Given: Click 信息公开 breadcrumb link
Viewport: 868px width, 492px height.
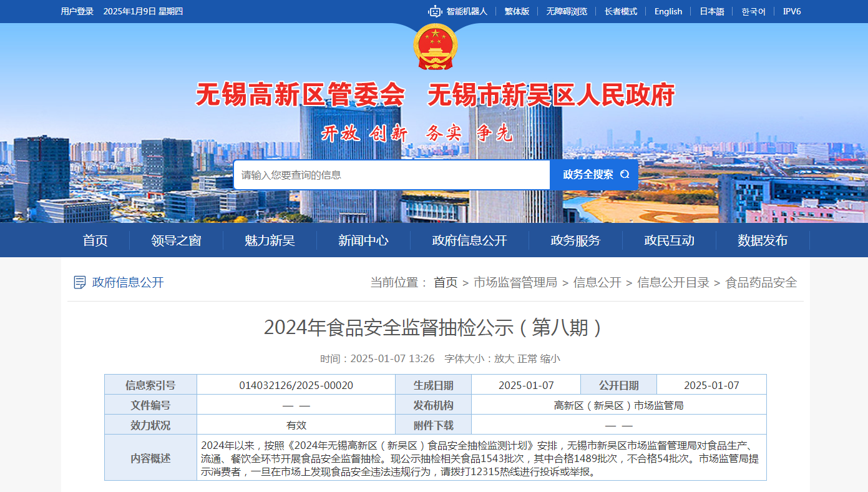Looking at the screenshot, I should [x=597, y=282].
